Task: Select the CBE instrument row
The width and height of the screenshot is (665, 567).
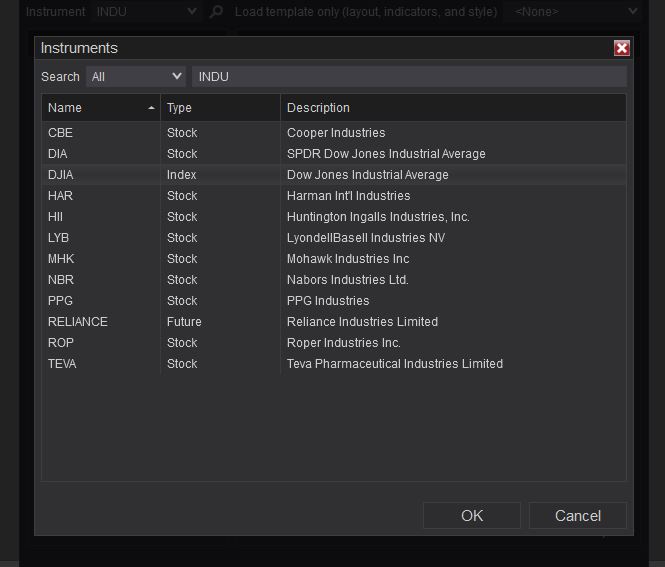Action: pyautogui.click(x=334, y=133)
